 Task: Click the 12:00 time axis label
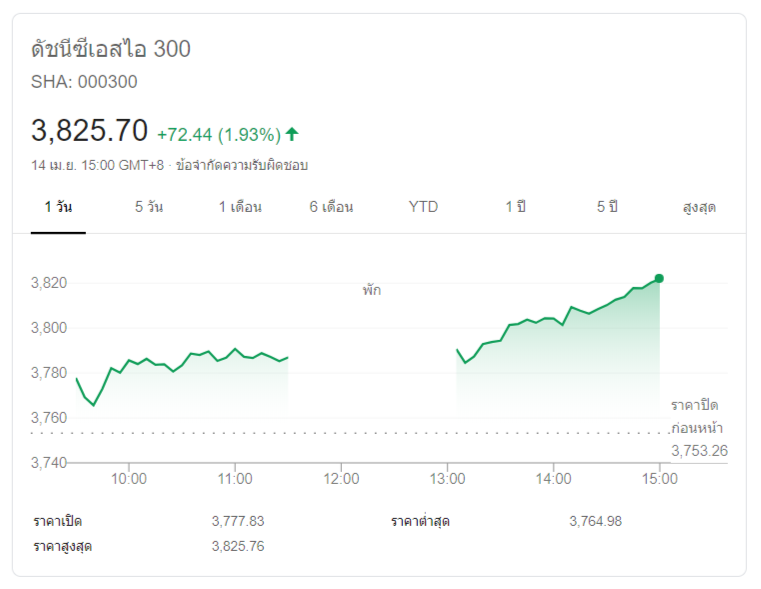coord(342,478)
